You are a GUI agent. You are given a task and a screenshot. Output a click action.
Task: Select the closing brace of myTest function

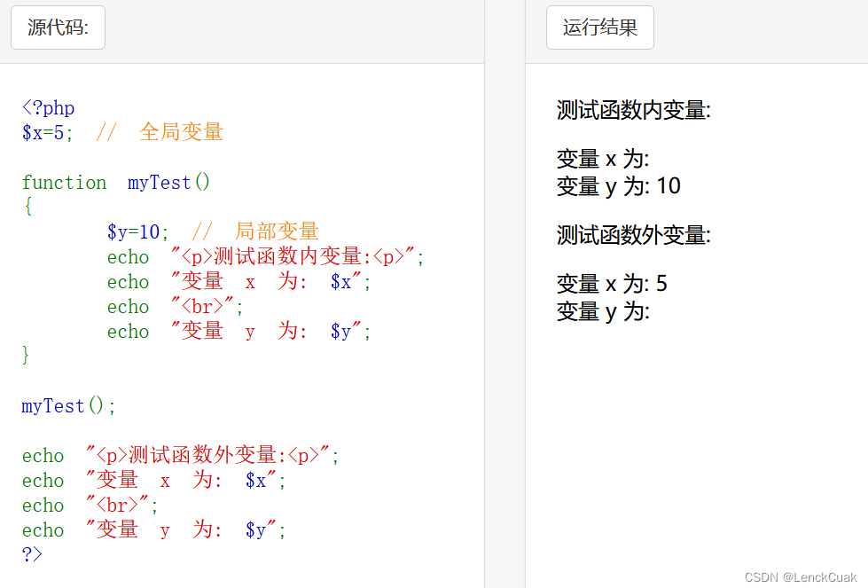click(x=27, y=356)
